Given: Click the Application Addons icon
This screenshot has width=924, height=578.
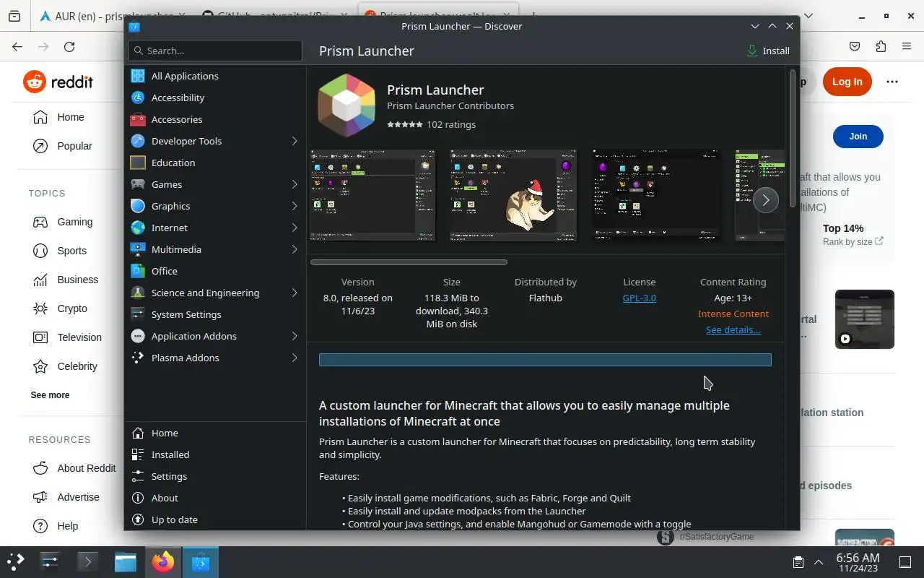Looking at the screenshot, I should coord(138,336).
